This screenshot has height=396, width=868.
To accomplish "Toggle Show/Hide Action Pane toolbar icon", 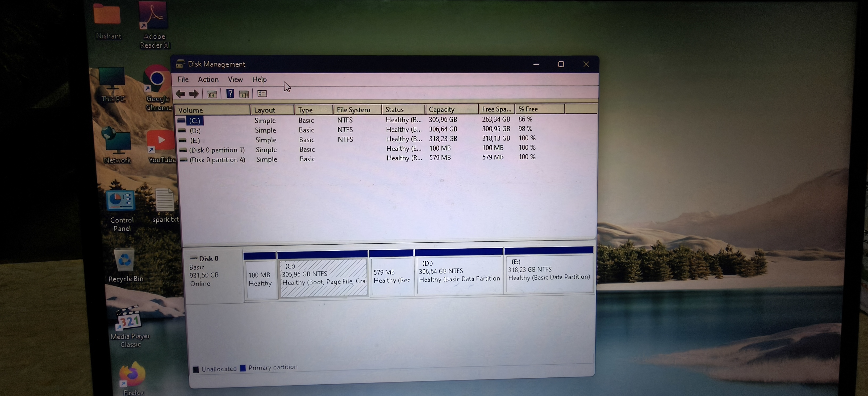I will [244, 94].
